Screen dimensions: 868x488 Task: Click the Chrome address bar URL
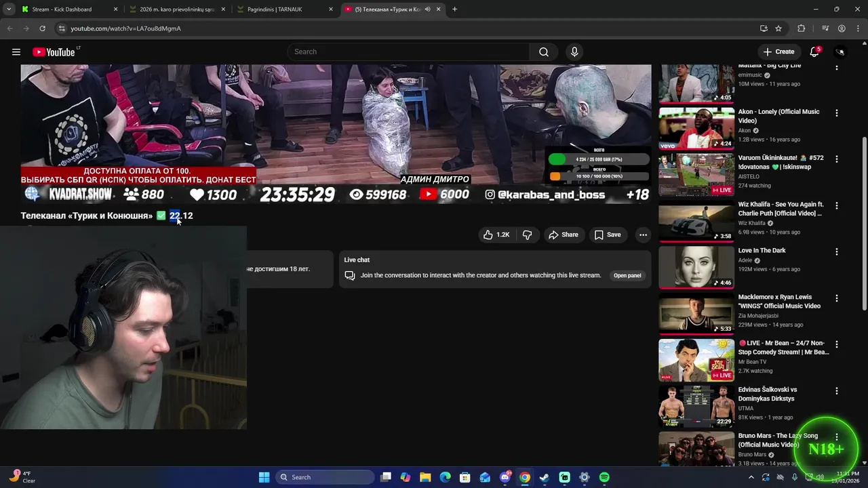pyautogui.click(x=126, y=28)
